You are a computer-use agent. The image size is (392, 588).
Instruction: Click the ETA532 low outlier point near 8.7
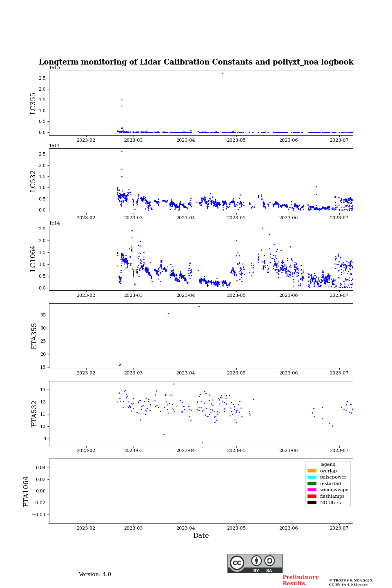coord(203,443)
